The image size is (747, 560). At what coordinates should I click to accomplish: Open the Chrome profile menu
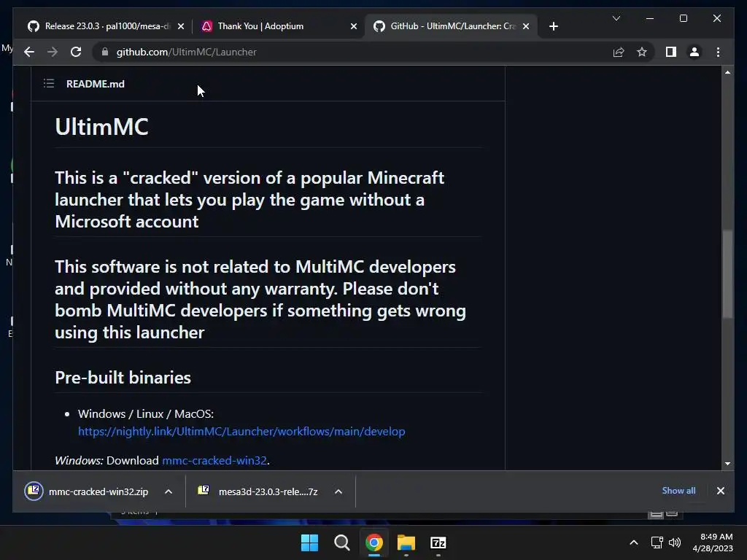[x=694, y=52]
